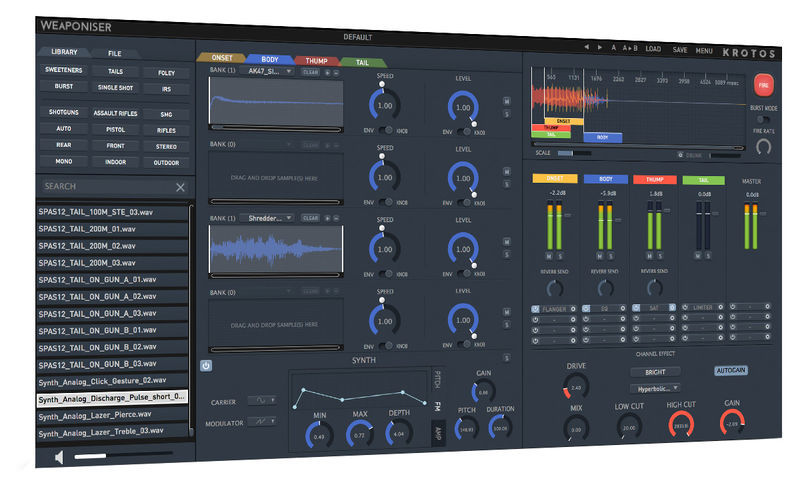Toggle ENV/KNOB switch under third Speed knob
800x487 pixels.
click(386, 274)
